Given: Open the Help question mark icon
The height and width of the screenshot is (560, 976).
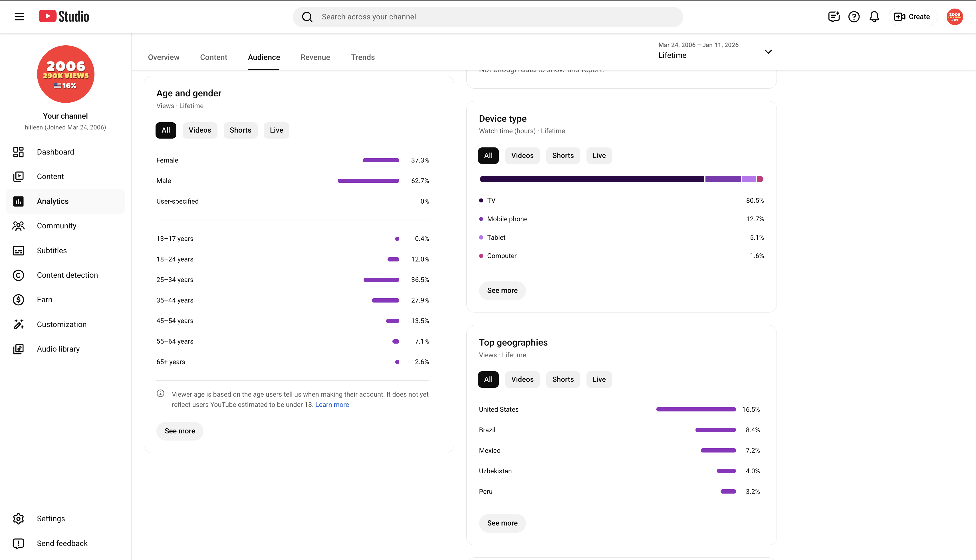Looking at the screenshot, I should (854, 17).
